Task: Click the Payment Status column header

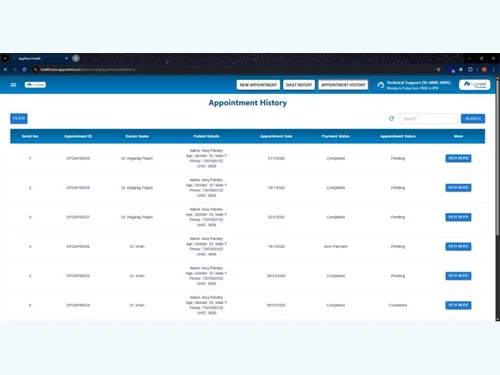Action: click(336, 136)
